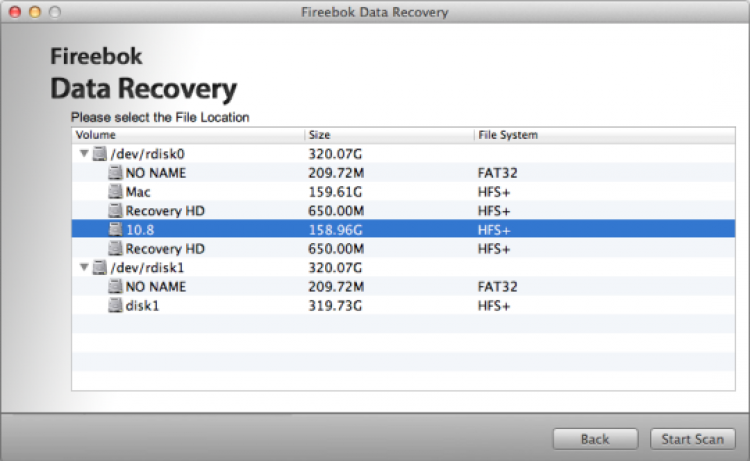Click the 319.73G size value
Viewport: 750px width, 461px height.
[335, 306]
